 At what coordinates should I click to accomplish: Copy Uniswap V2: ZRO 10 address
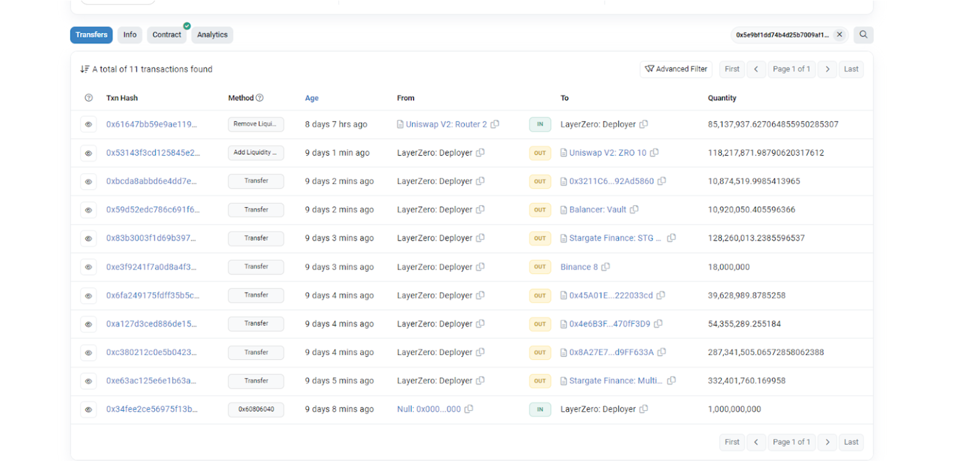click(x=654, y=152)
